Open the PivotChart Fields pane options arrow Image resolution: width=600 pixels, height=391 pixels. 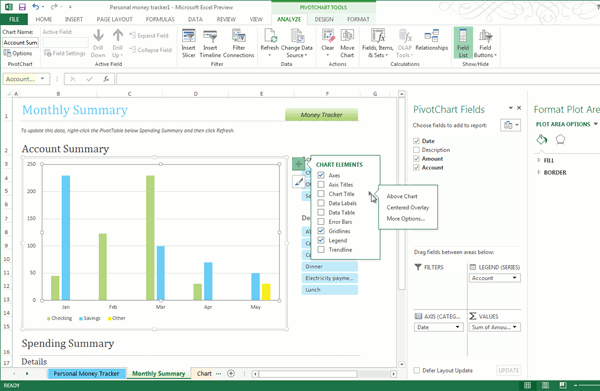[x=510, y=108]
